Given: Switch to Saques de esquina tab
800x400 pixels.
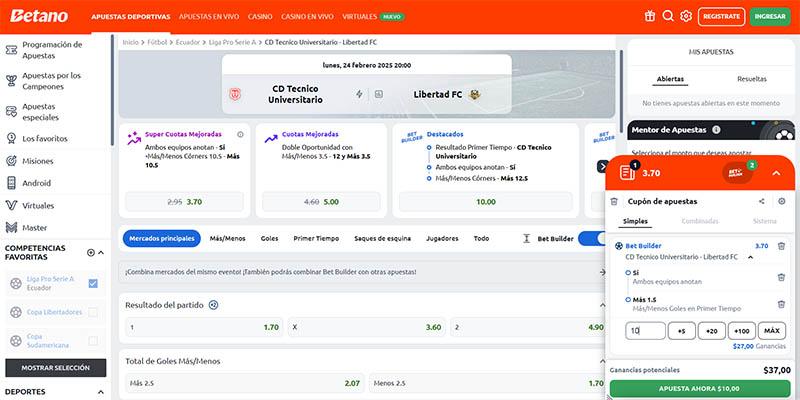Looking at the screenshot, I should point(383,238).
